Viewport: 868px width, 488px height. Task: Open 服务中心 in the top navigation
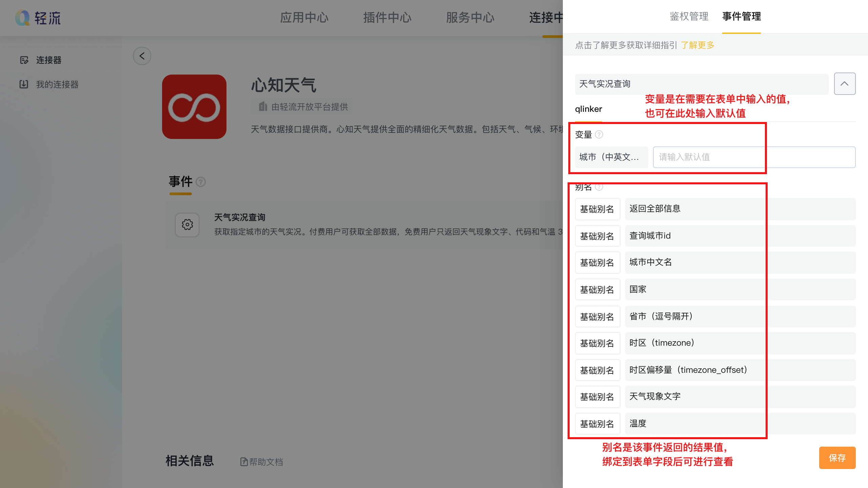[470, 18]
